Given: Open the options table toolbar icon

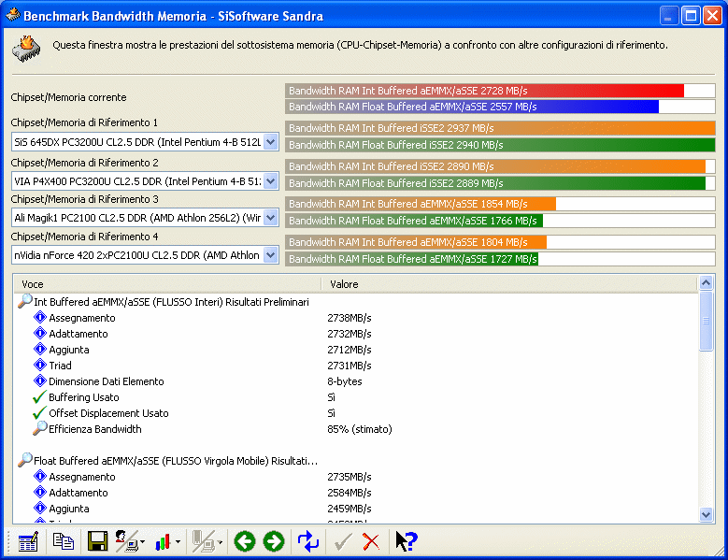Looking at the screenshot, I should [x=28, y=542].
